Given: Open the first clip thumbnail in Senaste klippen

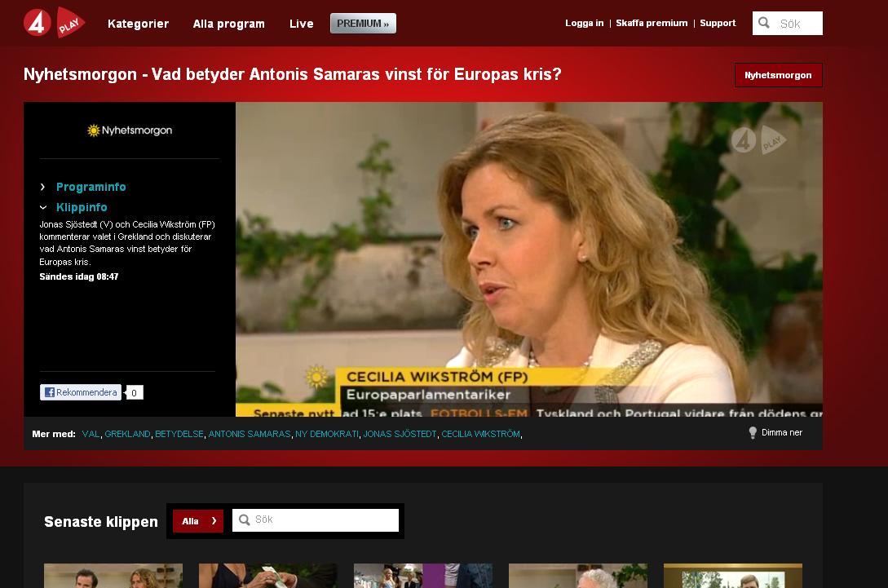Looking at the screenshot, I should tap(113, 576).
